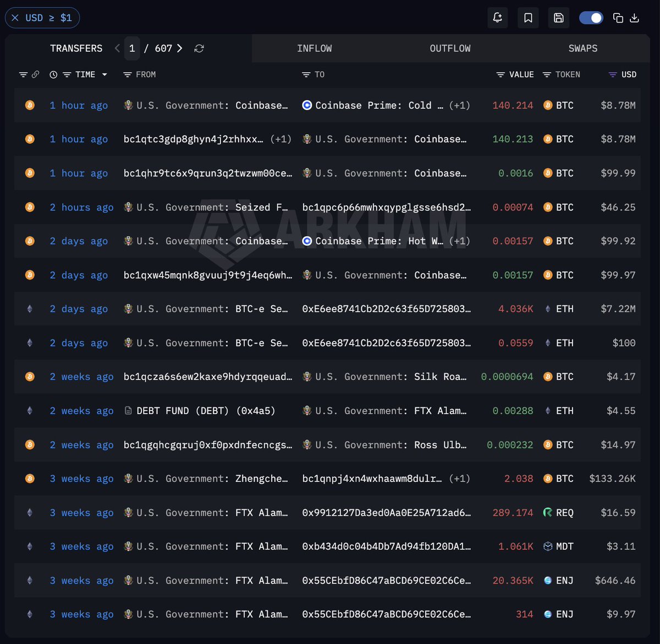Open the bc1qhr9tc6x9qrun3q2twzwm00ce sender address
This screenshot has height=644, width=660.
(x=208, y=173)
